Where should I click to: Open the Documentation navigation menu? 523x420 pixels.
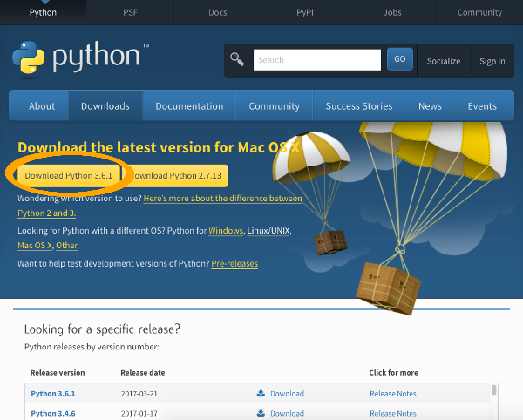point(189,106)
